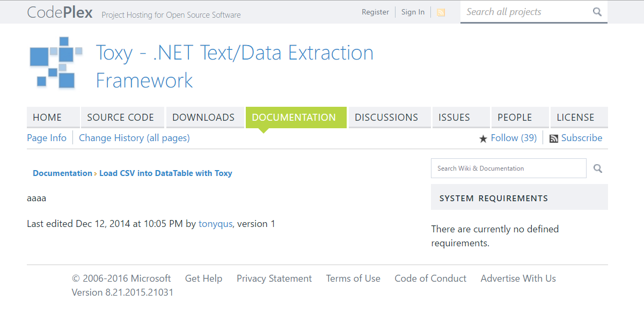Screen dimensions: 644x330
Task: Go to the Issues tab
Action: 454,118
